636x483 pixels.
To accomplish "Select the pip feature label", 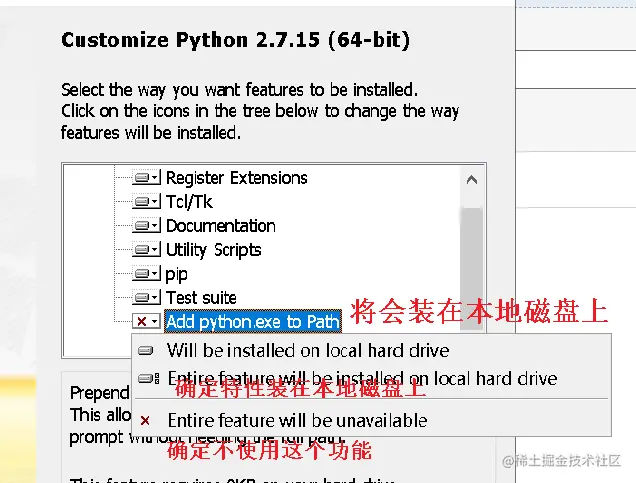I will tap(176, 275).
